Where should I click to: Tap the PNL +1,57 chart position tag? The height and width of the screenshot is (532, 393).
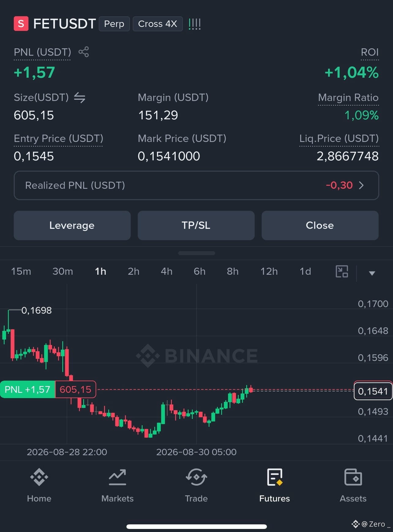[28, 389]
